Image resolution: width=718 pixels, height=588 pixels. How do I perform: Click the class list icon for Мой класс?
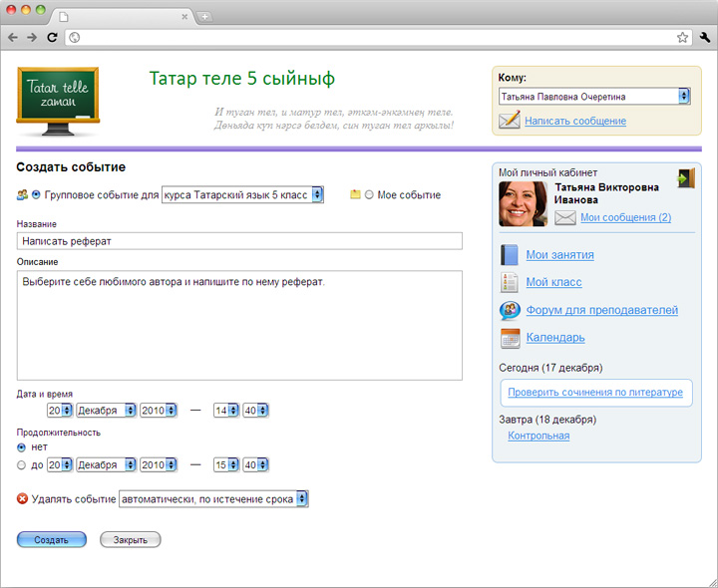click(510, 282)
